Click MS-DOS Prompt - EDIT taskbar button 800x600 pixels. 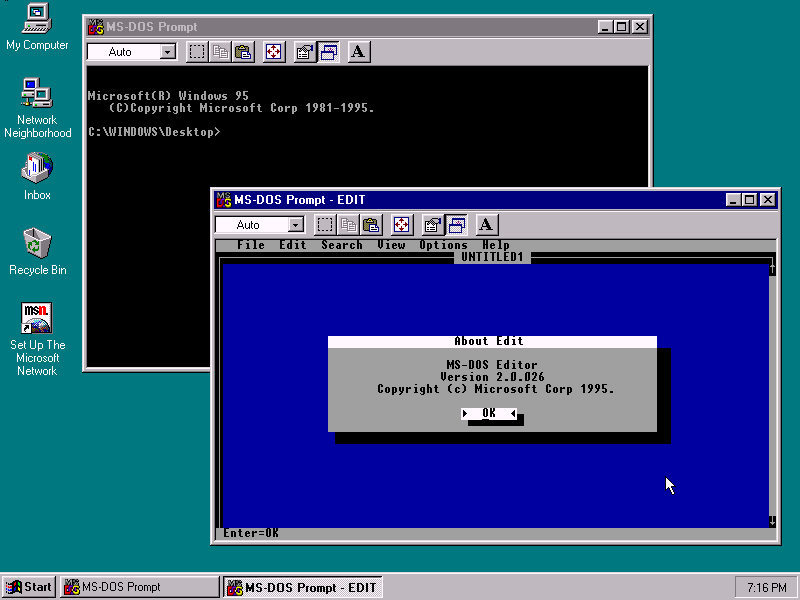point(303,587)
